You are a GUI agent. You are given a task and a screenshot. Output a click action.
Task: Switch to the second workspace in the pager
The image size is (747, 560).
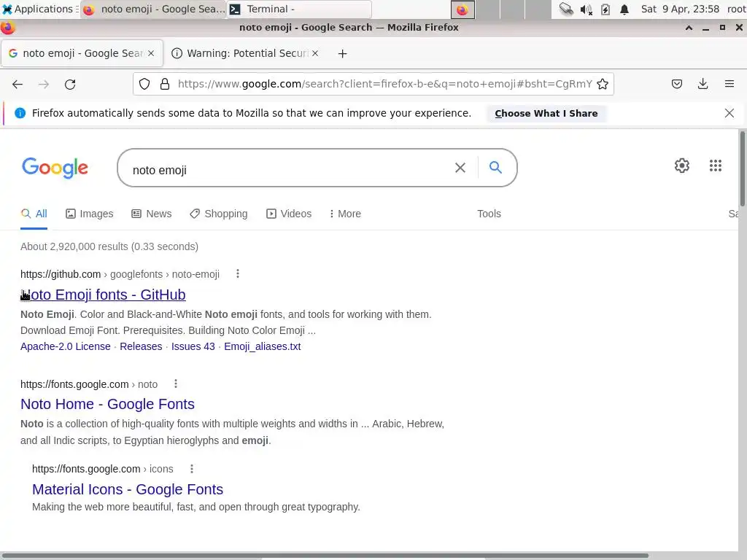pyautogui.click(x=487, y=9)
